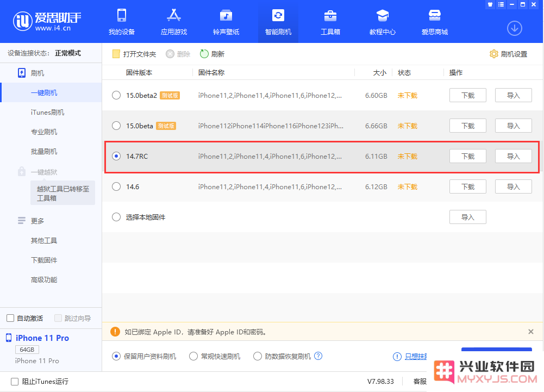The width and height of the screenshot is (544, 392).
Task: Download the 14.6 firmware
Action: [468, 186]
